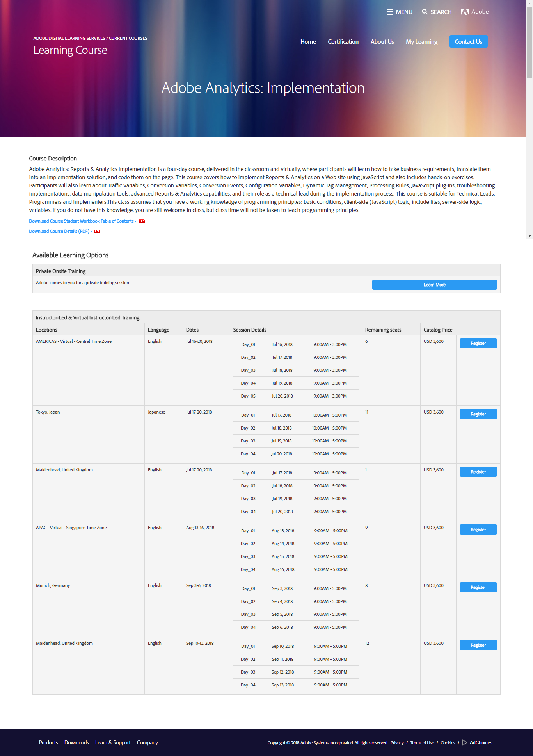Screen dimensions: 533x756
Task: Register for Maidenhead Sep 10-13 course
Action: 478,645
